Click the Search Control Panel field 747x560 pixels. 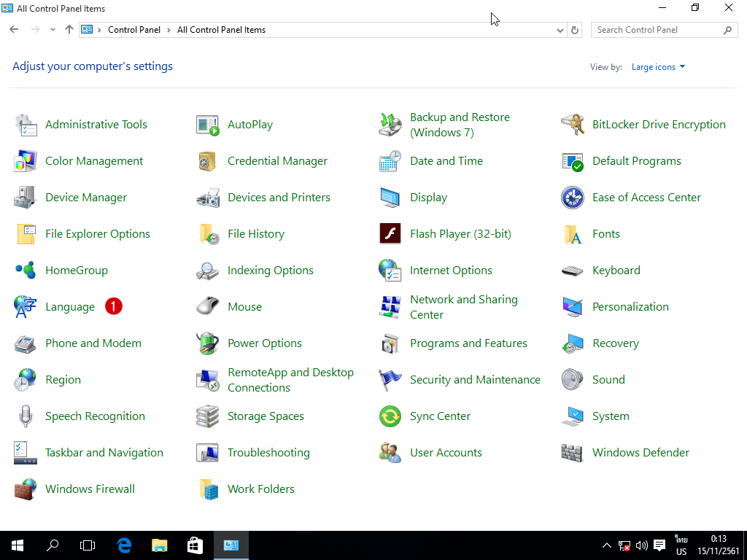(657, 30)
